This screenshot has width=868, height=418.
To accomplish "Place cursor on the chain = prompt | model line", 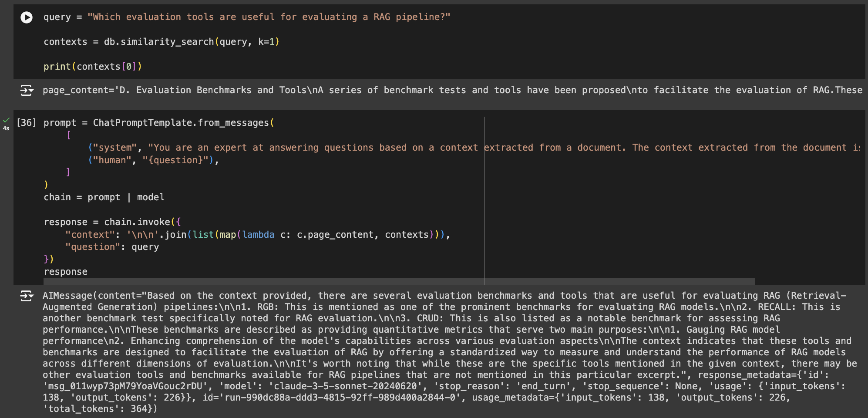I will tap(104, 197).
